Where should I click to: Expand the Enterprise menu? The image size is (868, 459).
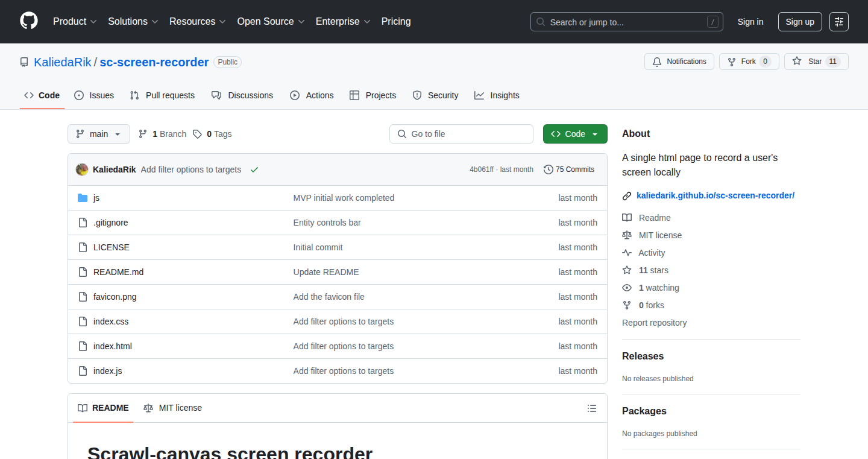(343, 22)
